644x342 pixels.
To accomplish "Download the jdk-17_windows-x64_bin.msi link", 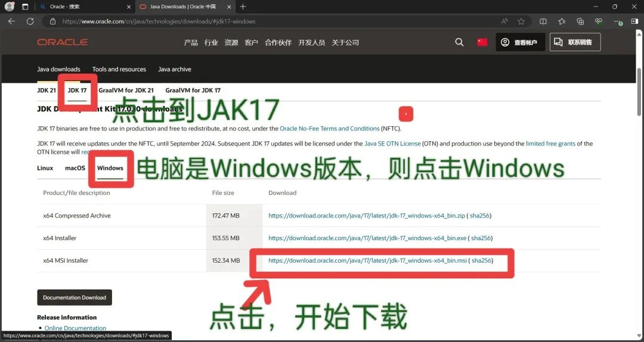I will tap(367, 261).
